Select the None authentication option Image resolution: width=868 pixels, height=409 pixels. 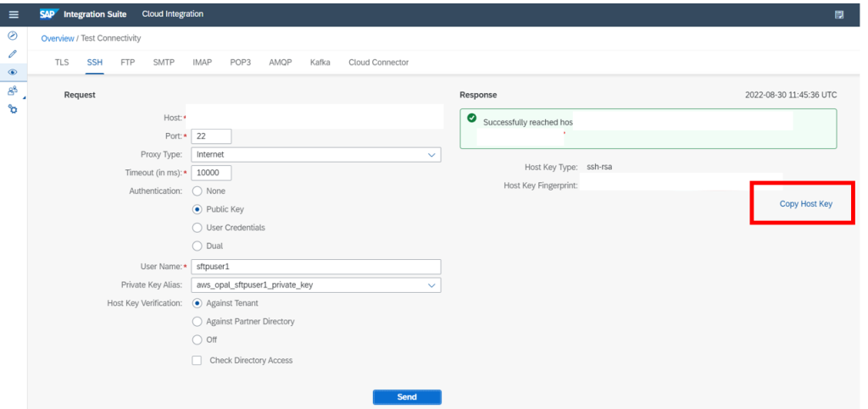click(x=197, y=191)
